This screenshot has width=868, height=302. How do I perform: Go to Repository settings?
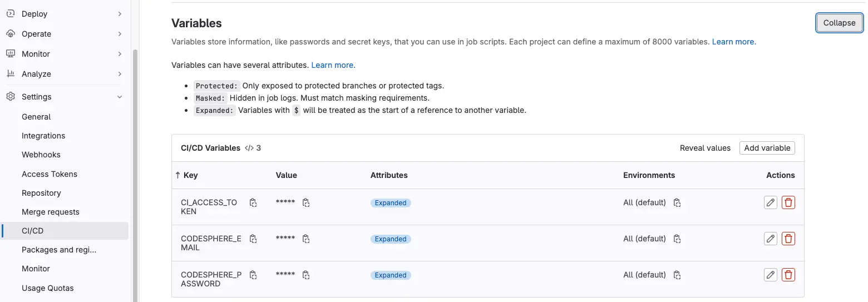[x=41, y=193]
